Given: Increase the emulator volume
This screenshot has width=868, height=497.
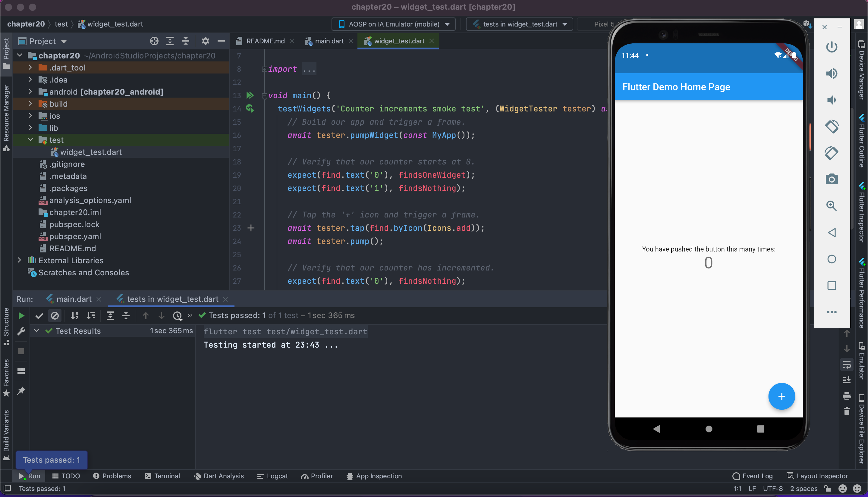Looking at the screenshot, I should tap(832, 73).
